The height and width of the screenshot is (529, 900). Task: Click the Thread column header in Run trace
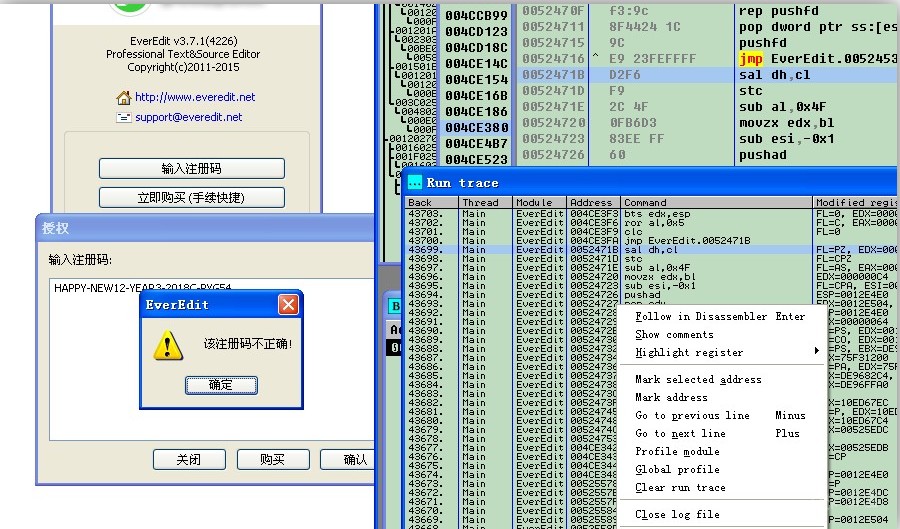tap(485, 203)
